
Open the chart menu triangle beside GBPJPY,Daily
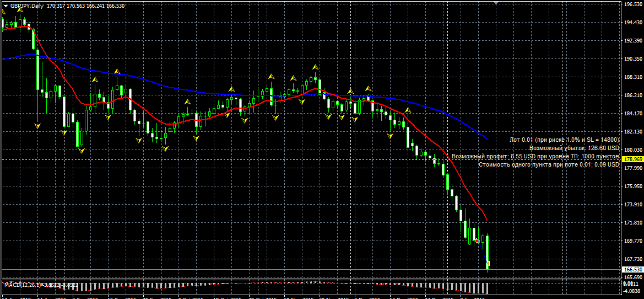coord(6,6)
